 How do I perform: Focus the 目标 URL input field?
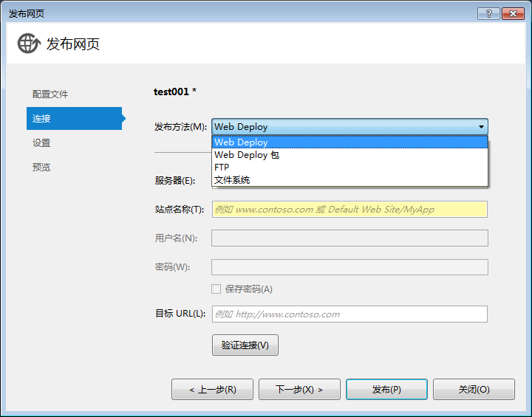pyautogui.click(x=349, y=314)
